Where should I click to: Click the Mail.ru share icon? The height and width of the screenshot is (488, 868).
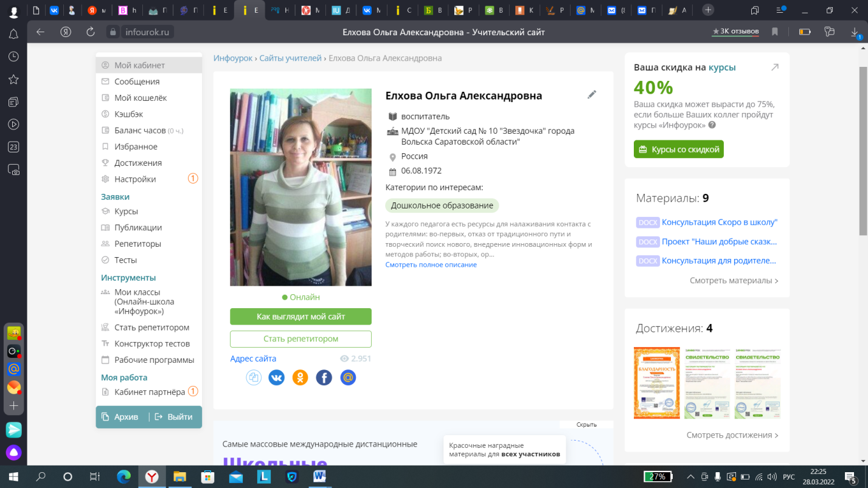(348, 377)
